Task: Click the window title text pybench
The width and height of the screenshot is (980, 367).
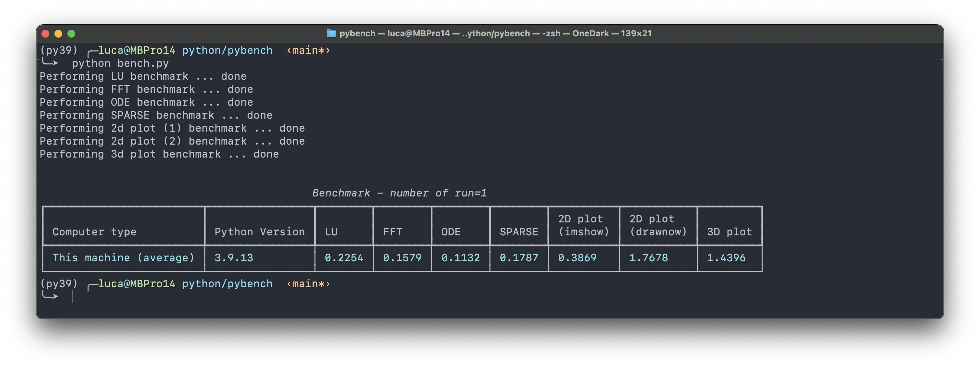Action: click(357, 33)
